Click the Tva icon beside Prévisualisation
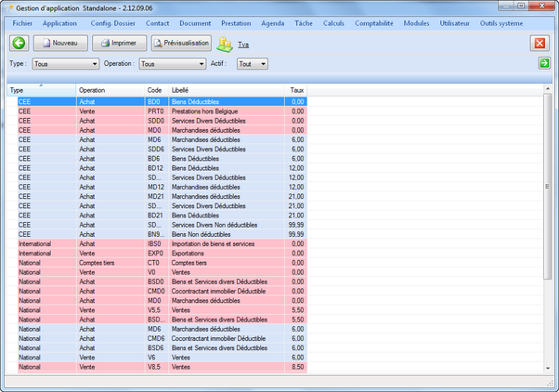 click(225, 44)
